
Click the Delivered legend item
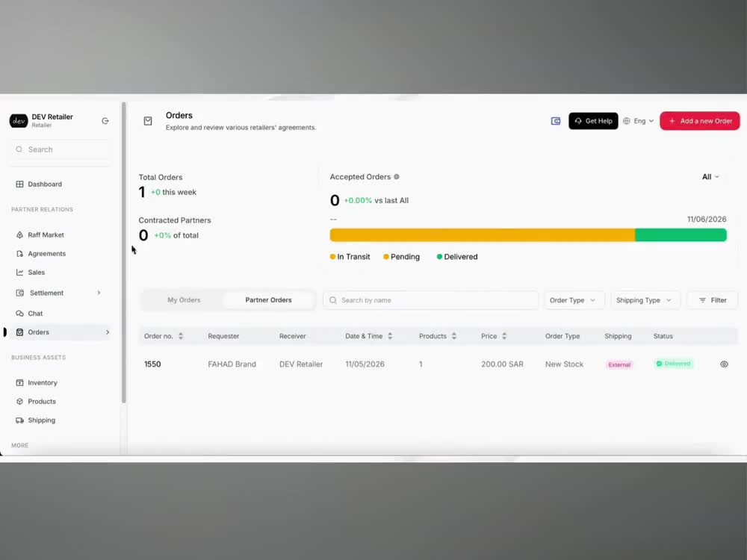(x=457, y=257)
